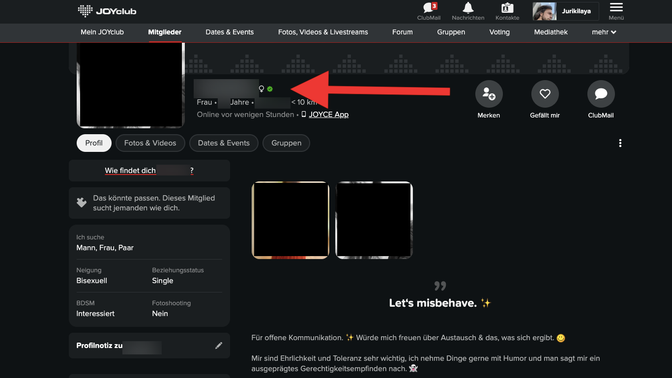Click 'Das könnte passen' hint text
The image size is (672, 378).
pyautogui.click(x=154, y=203)
